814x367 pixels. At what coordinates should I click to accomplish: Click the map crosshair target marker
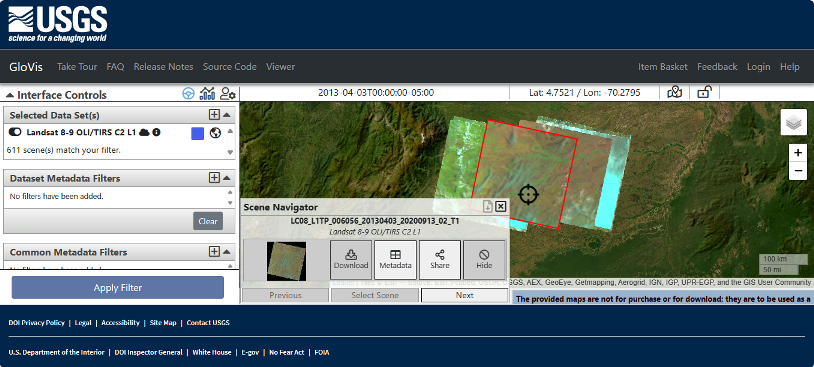528,194
